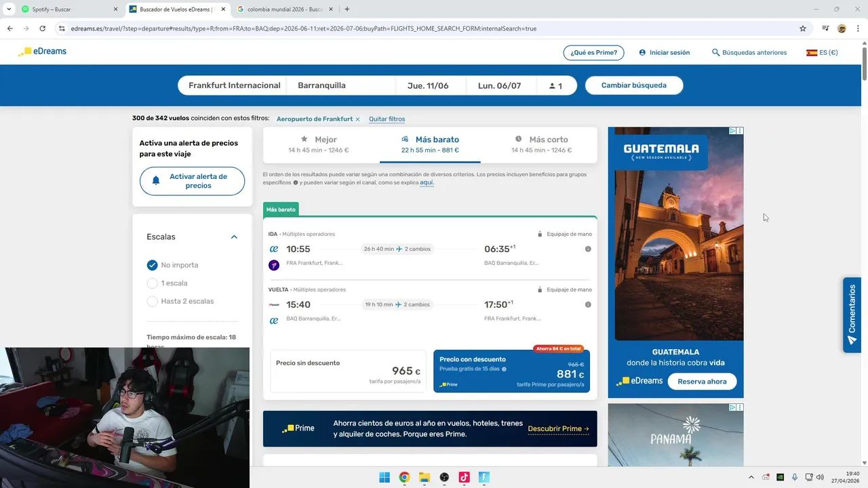Click Cambiar búsqueda button
868x488 pixels.
(634, 85)
